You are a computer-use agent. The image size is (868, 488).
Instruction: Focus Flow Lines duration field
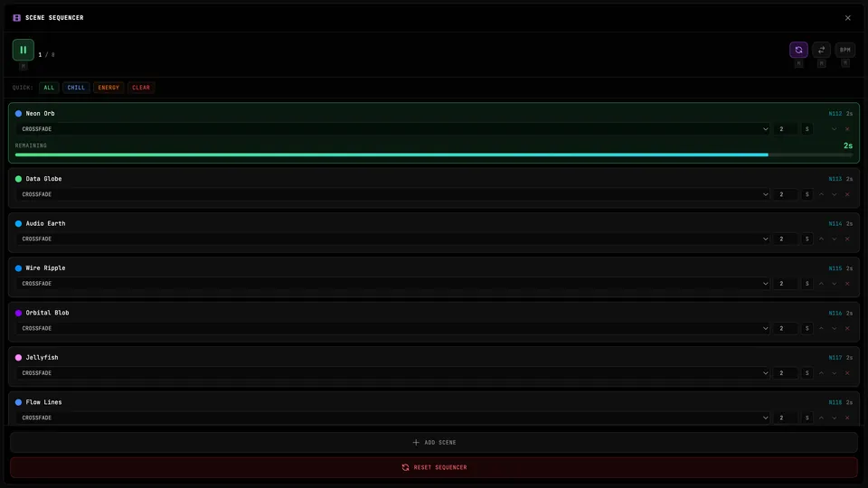(x=786, y=418)
